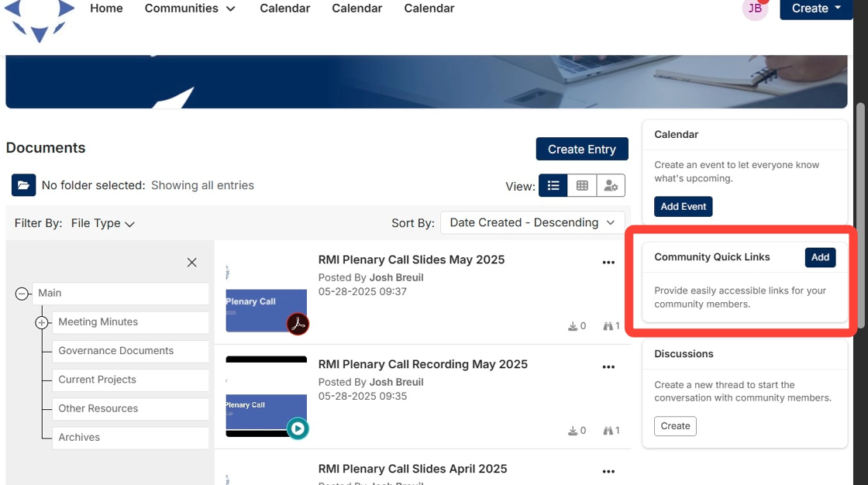
Task: Open the user settings view icon
Action: 611,185
